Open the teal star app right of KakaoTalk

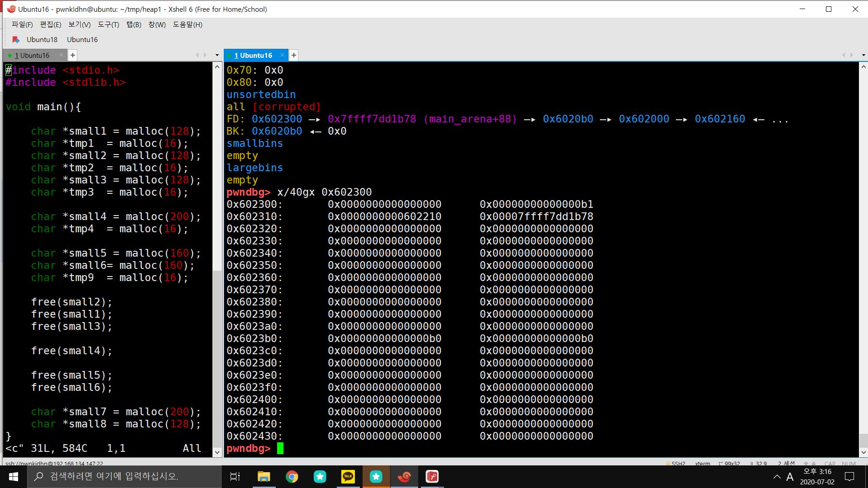click(x=376, y=477)
